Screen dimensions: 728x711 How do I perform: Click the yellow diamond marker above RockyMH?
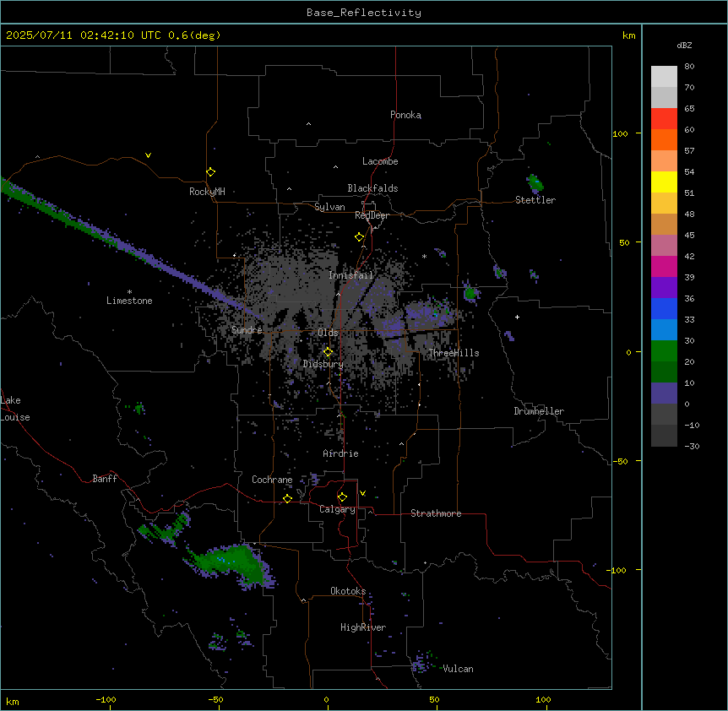pos(211,172)
